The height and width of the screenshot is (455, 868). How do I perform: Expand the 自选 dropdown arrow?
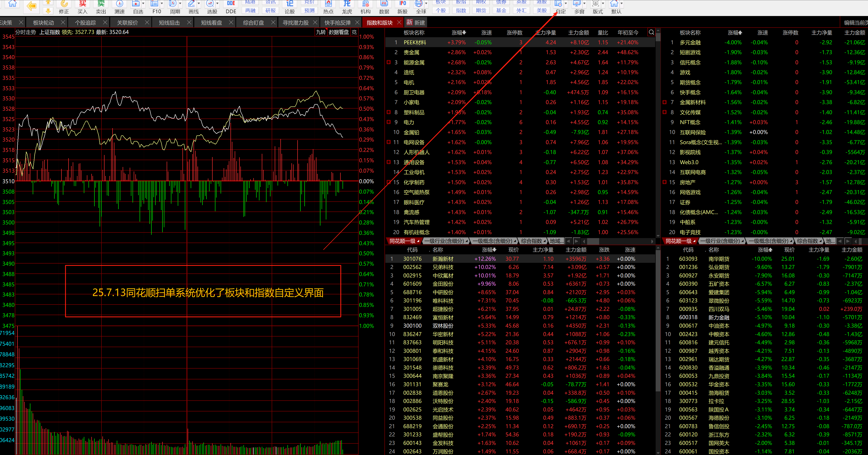pyautogui.click(x=144, y=4)
